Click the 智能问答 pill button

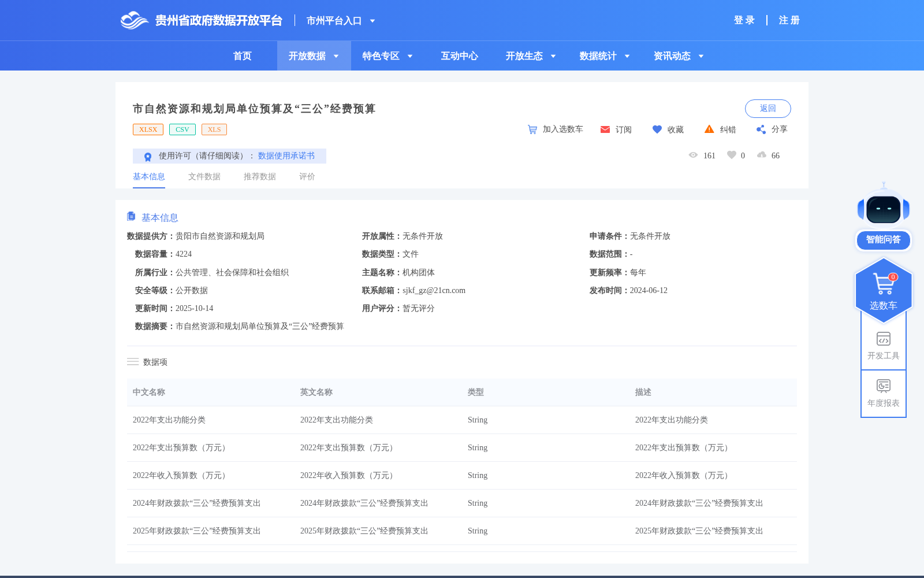(884, 240)
